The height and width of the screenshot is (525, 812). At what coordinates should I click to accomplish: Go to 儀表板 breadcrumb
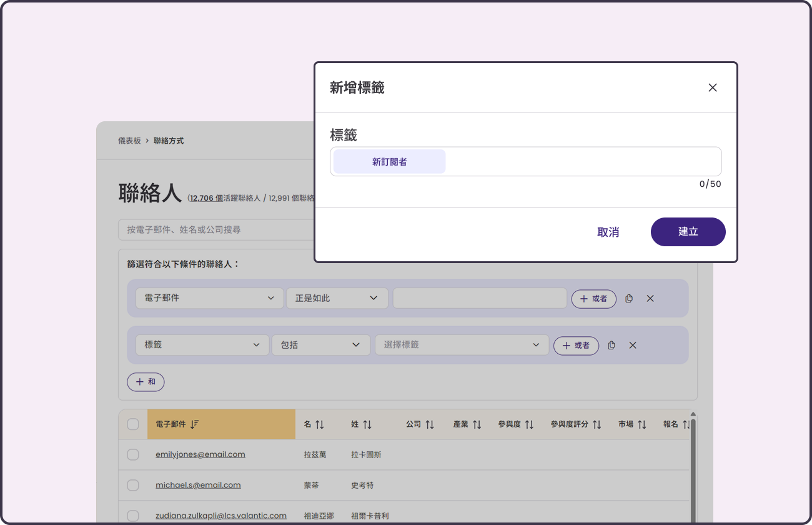coord(129,141)
